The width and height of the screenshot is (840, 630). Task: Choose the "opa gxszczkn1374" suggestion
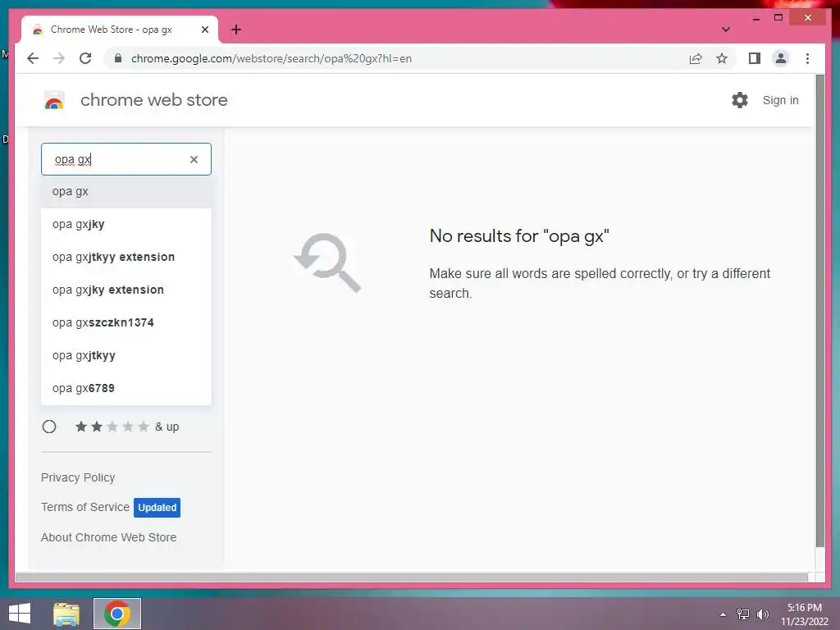[126, 322]
